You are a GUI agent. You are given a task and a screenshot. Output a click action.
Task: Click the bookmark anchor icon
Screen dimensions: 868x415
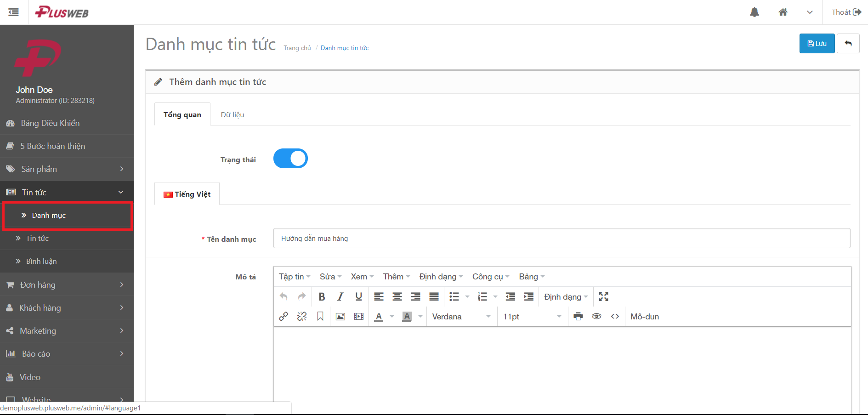(x=320, y=317)
